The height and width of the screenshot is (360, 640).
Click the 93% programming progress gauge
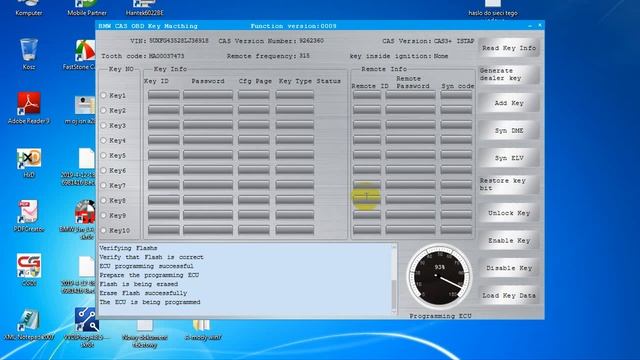point(440,277)
